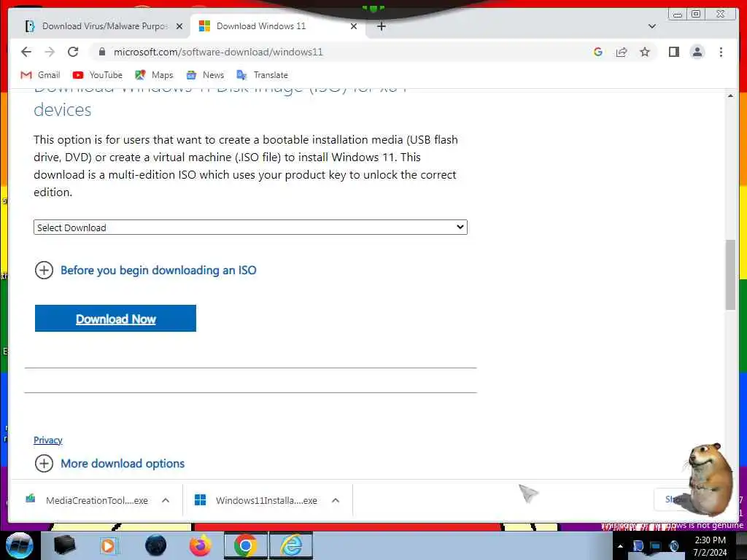Expand Windows11Installa download options arrow

click(x=336, y=500)
